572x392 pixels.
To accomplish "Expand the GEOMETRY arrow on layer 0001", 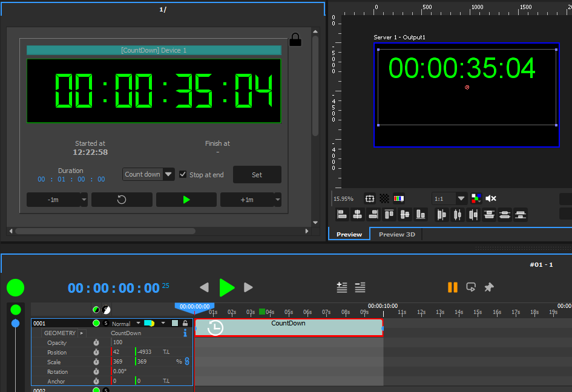I will [x=82, y=333].
